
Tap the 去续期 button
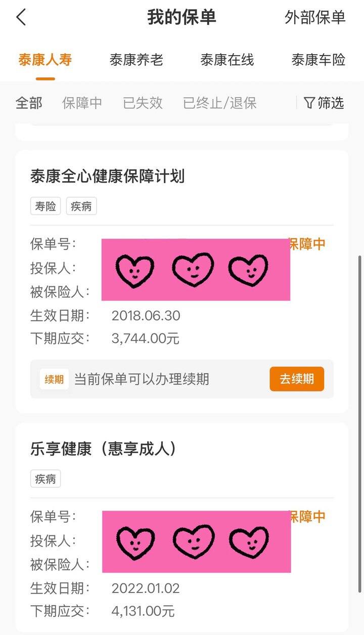297,379
